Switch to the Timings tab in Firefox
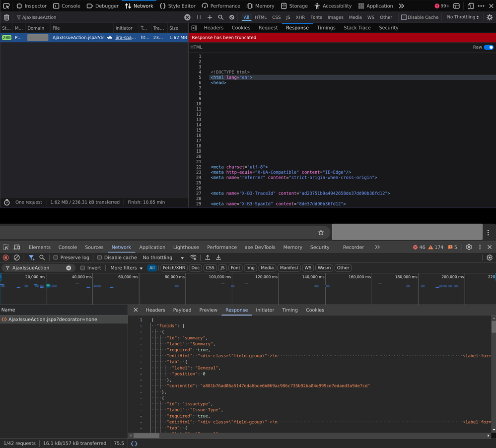Screen dimensions: 496x448 [x=326, y=28]
